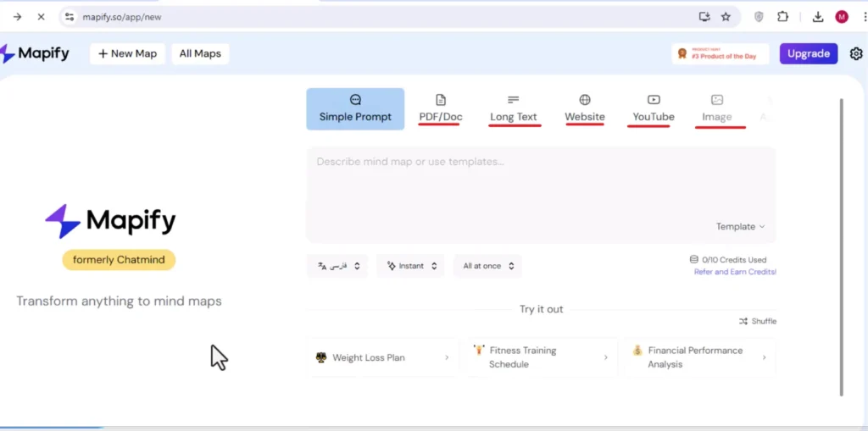Click chevron on Weight Loss Plan card
This screenshot has width=868, height=431.
(447, 357)
